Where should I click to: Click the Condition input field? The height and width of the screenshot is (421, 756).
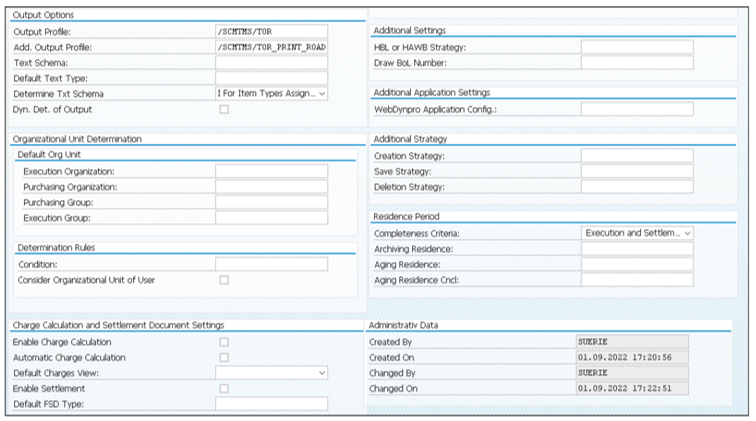[271, 264]
